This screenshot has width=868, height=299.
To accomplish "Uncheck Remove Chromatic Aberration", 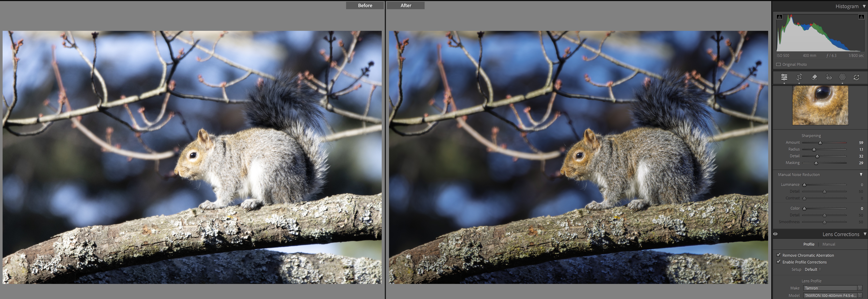I will [778, 255].
